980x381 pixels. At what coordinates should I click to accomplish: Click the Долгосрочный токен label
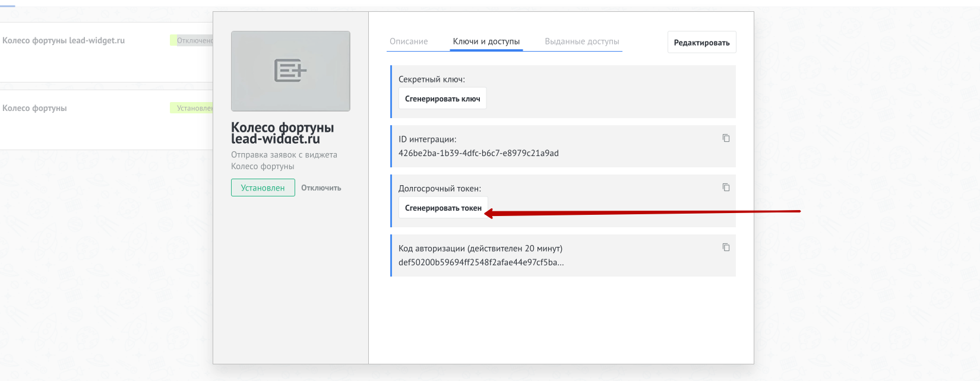click(440, 188)
